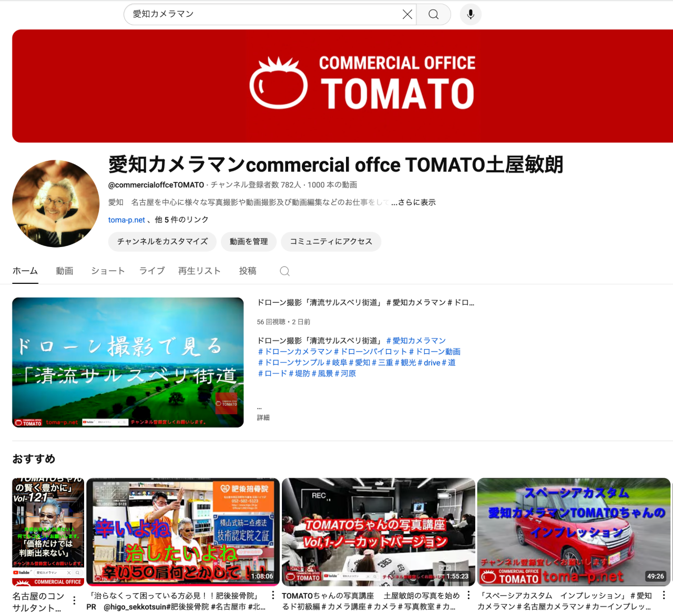Search within channel using magnifier icon
The width and height of the screenshot is (673, 616).
click(284, 271)
